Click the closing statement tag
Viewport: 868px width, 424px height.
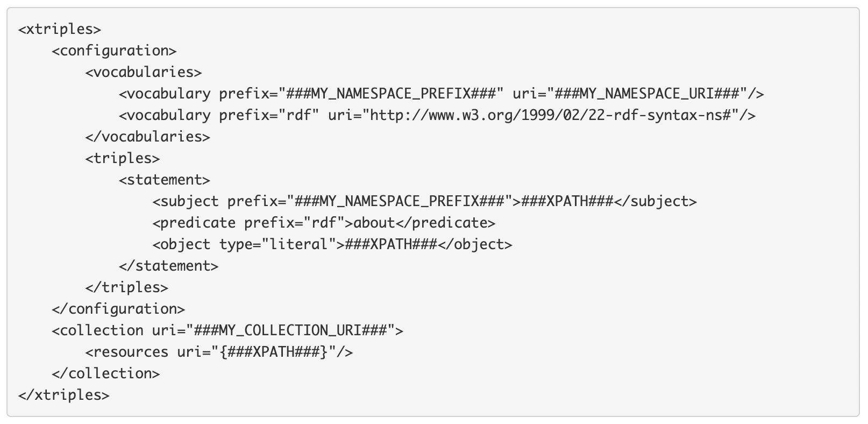[x=169, y=266]
